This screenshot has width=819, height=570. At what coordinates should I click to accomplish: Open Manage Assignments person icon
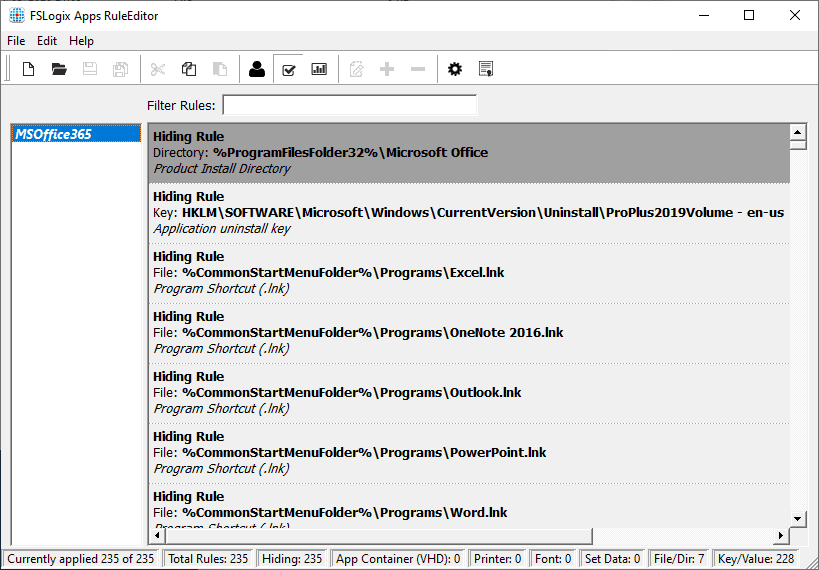(x=256, y=69)
